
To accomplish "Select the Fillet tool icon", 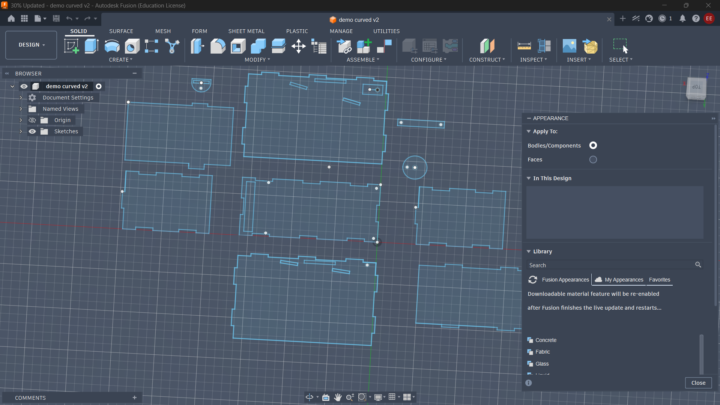I will (218, 46).
